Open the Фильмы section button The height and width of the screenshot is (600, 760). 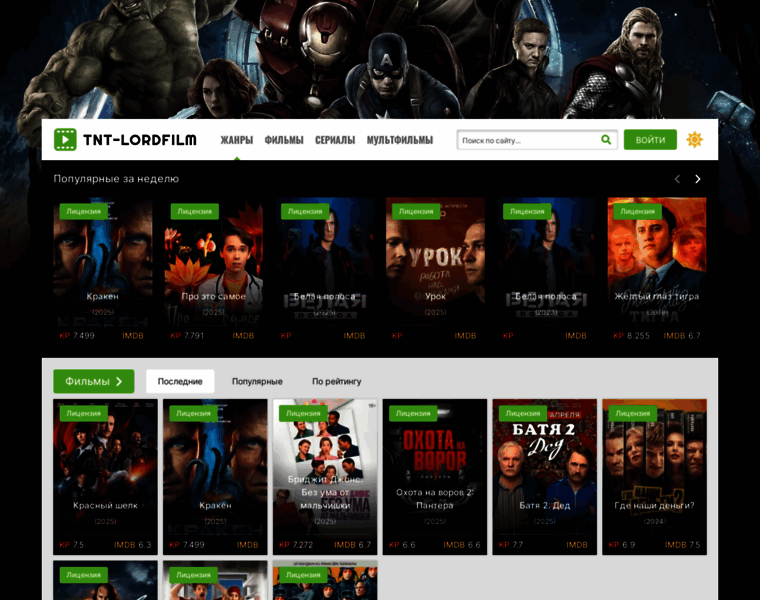pyautogui.click(x=94, y=381)
